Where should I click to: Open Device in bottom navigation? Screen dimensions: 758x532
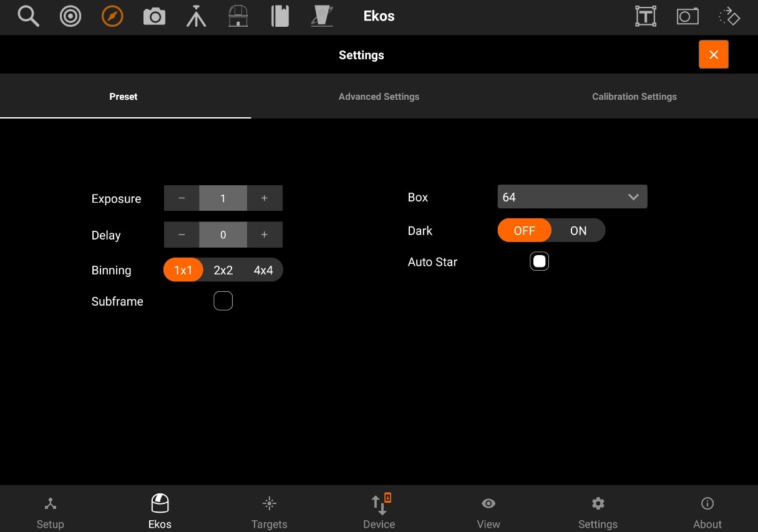coord(379,511)
